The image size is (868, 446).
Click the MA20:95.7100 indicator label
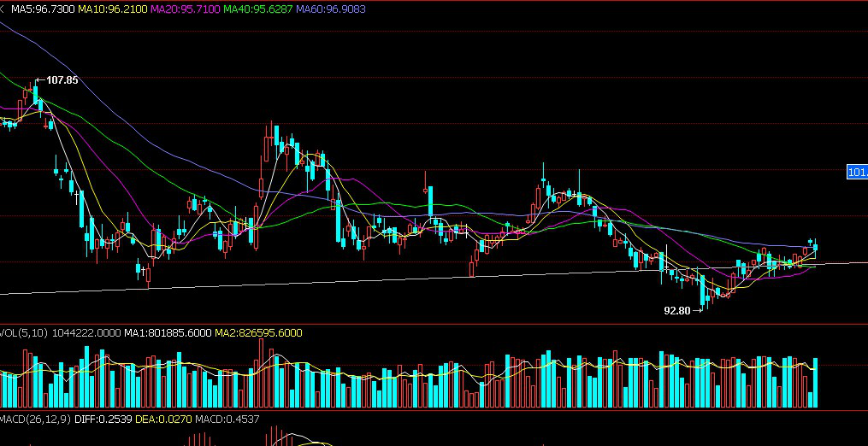pyautogui.click(x=185, y=9)
